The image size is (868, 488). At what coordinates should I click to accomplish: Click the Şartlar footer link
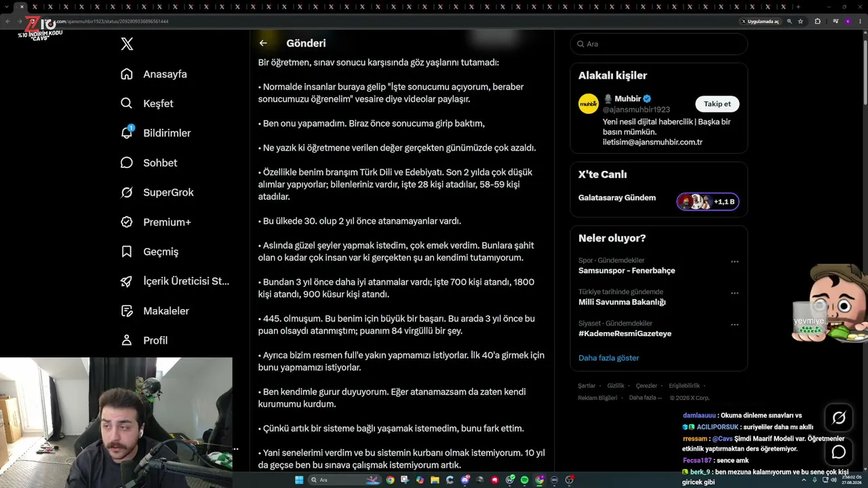point(587,386)
